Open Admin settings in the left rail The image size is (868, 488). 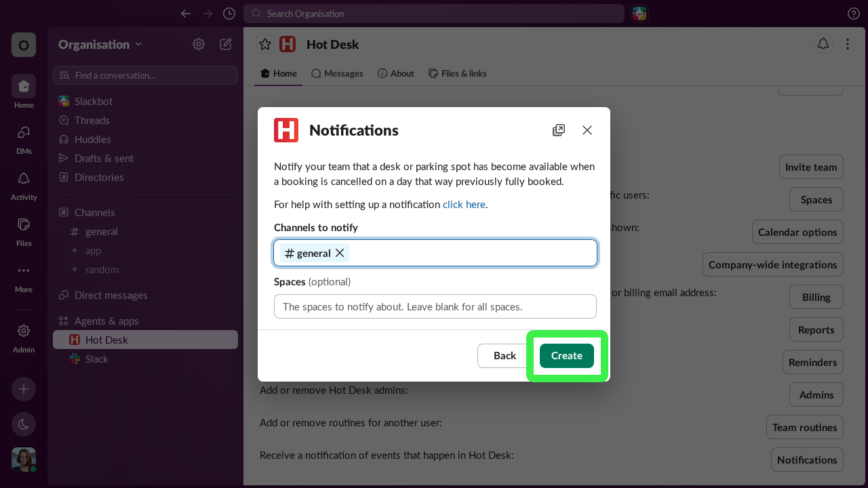pyautogui.click(x=24, y=337)
